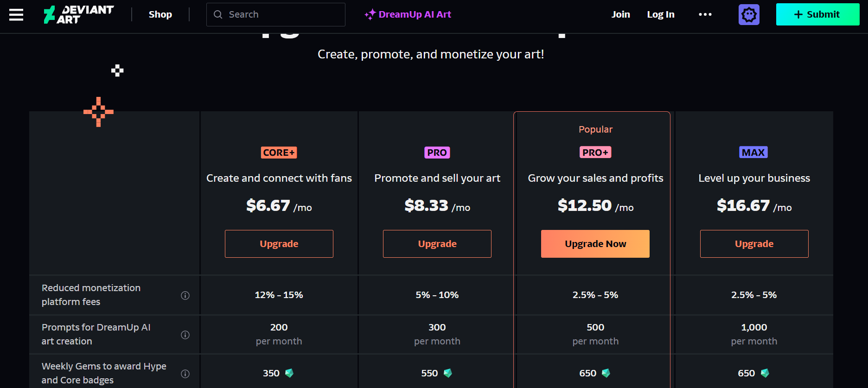Click the DreamUp AI Art sparkle link
868x388 pixels.
pyautogui.click(x=408, y=14)
